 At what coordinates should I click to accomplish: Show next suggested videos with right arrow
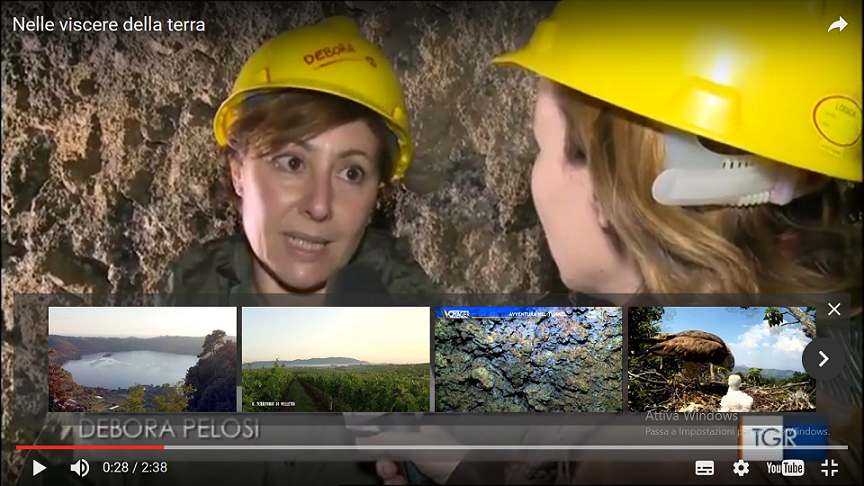pos(822,358)
